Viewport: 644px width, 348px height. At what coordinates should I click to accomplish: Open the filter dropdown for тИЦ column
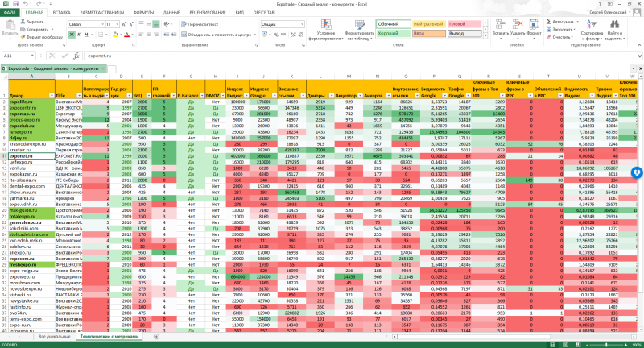tap(148, 96)
